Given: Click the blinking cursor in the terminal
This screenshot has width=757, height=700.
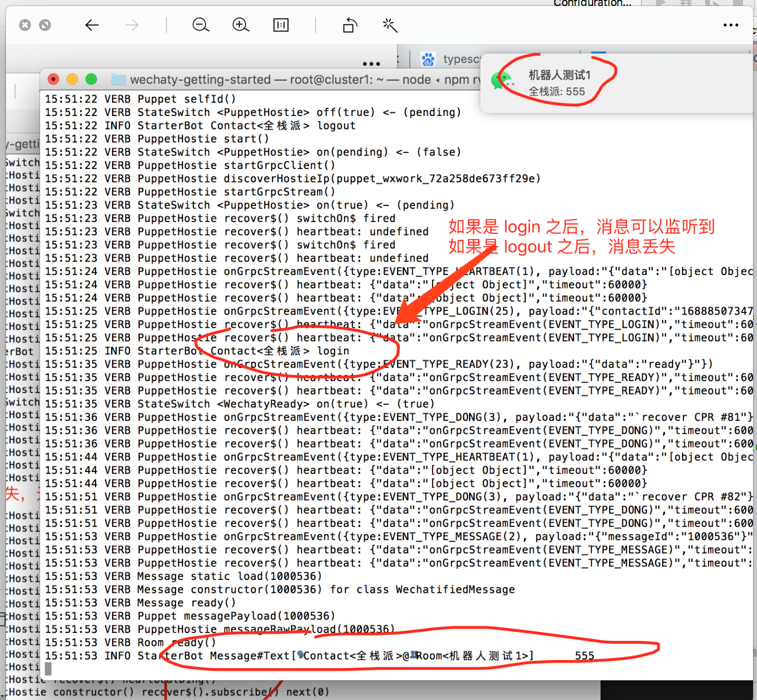Looking at the screenshot, I should coord(48,668).
